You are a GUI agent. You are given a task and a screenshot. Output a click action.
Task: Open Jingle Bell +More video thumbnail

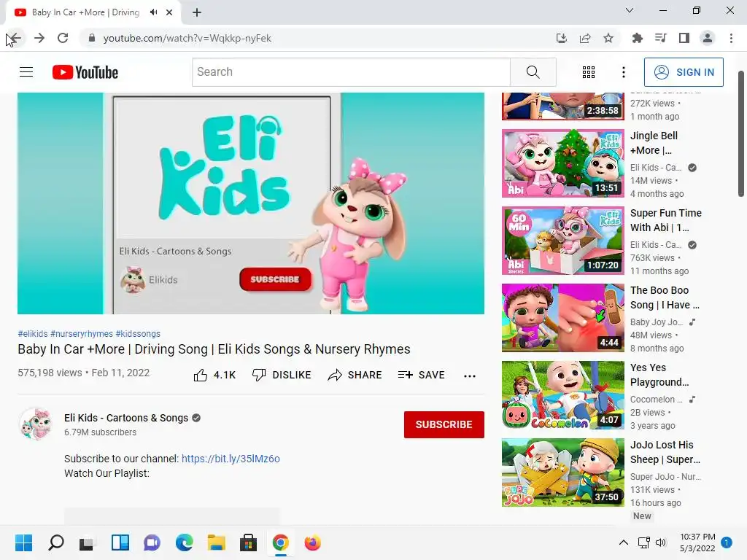(x=562, y=163)
